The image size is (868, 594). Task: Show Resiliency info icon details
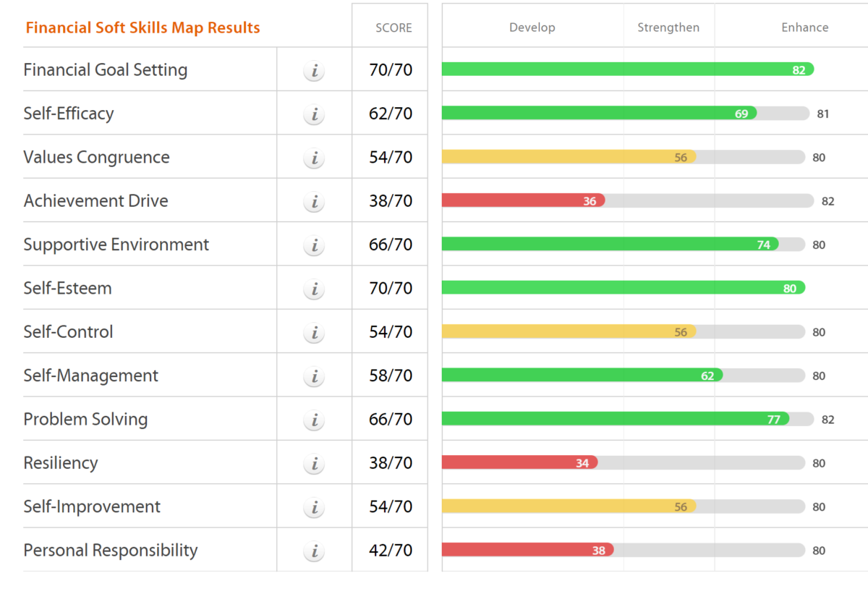pos(314,464)
